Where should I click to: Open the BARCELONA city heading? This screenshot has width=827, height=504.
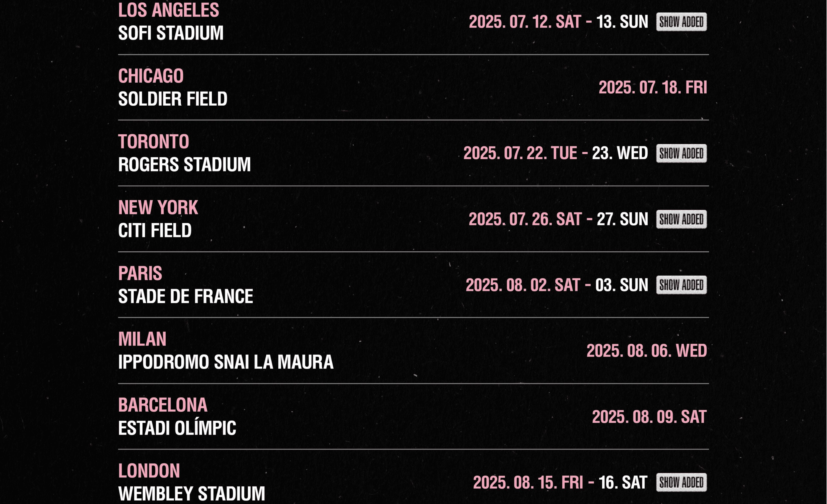click(162, 405)
